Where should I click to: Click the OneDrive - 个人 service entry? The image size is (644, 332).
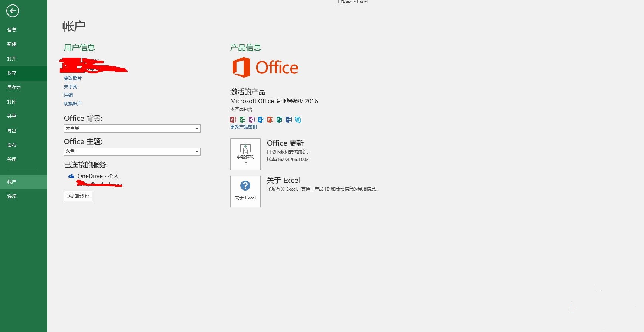point(98,176)
